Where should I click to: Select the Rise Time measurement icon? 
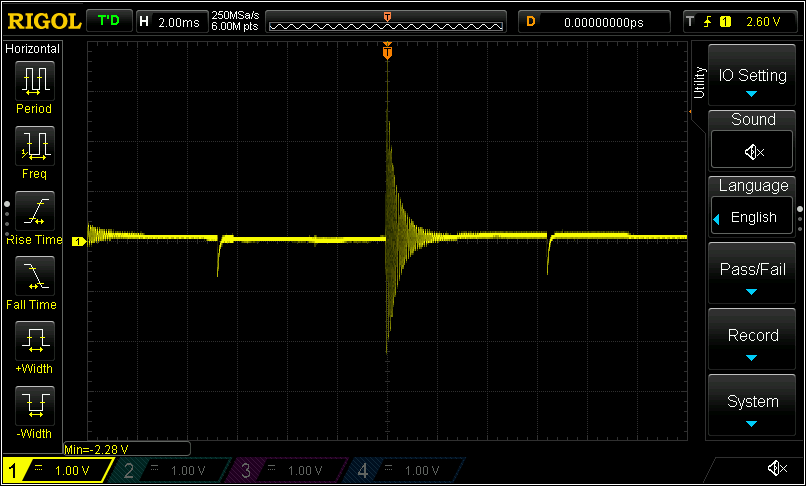(x=34, y=211)
